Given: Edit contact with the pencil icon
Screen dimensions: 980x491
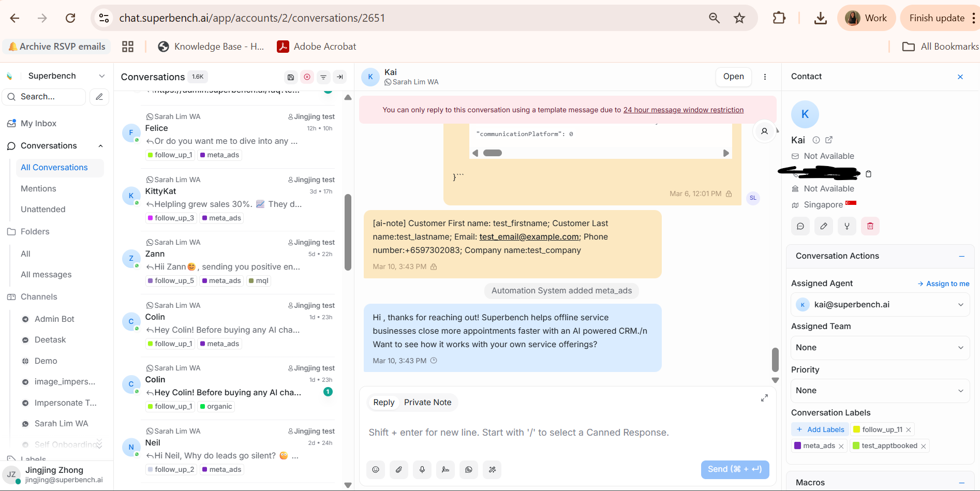Looking at the screenshot, I should click(x=824, y=226).
